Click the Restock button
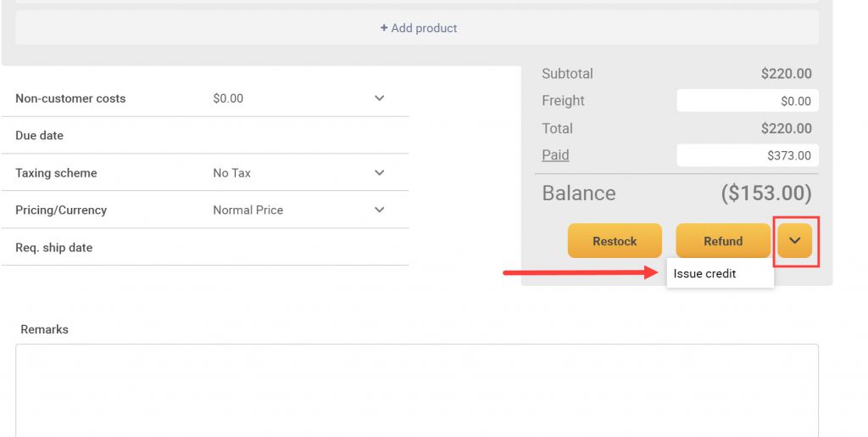The height and width of the screenshot is (437, 868). click(x=615, y=240)
